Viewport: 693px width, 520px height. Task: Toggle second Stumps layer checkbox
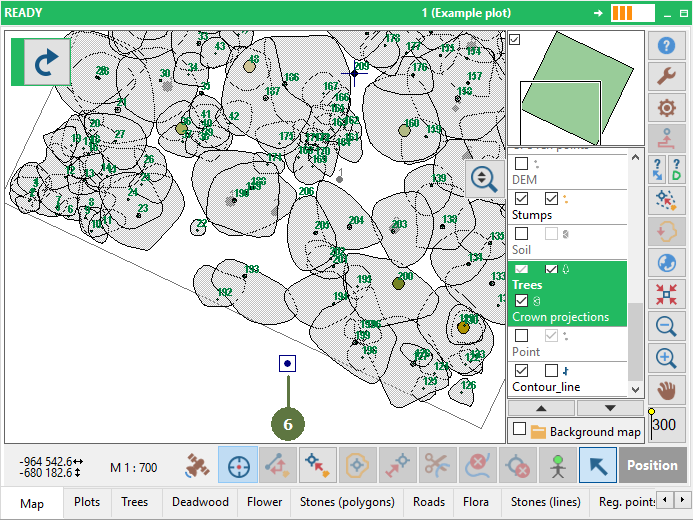551,198
